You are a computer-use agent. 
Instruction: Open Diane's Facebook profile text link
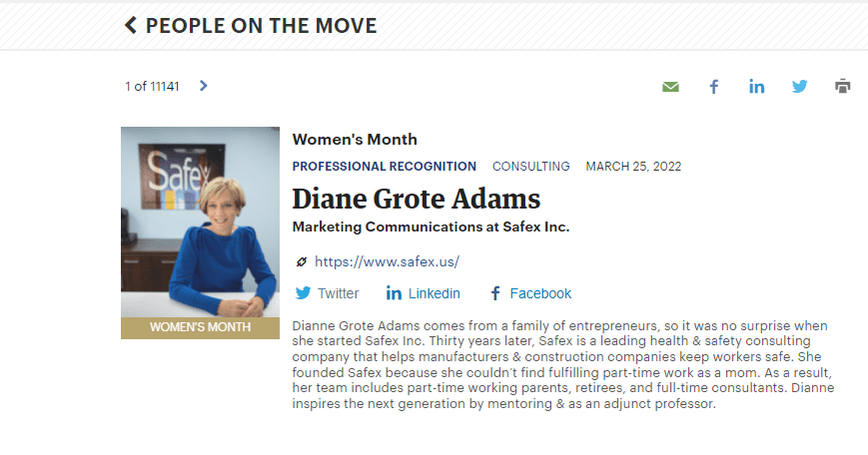pos(540,293)
